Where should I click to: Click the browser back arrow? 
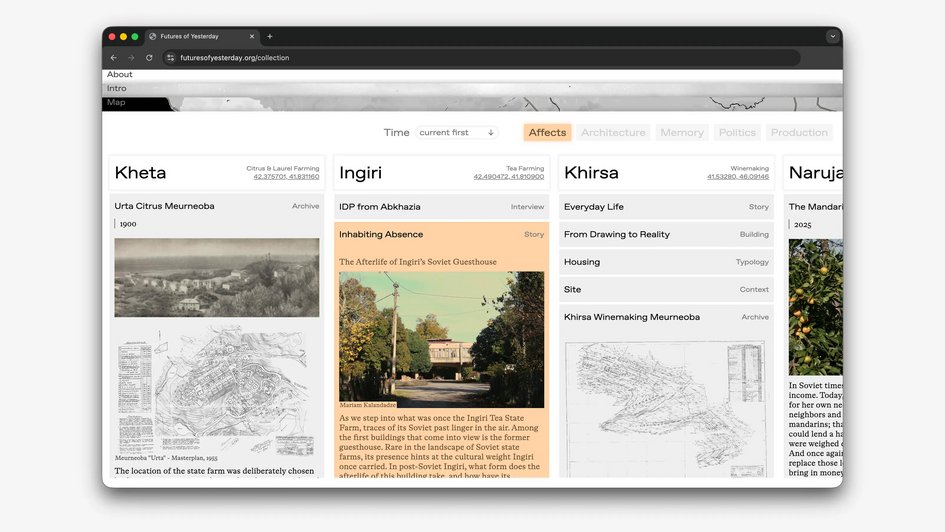[x=113, y=58]
